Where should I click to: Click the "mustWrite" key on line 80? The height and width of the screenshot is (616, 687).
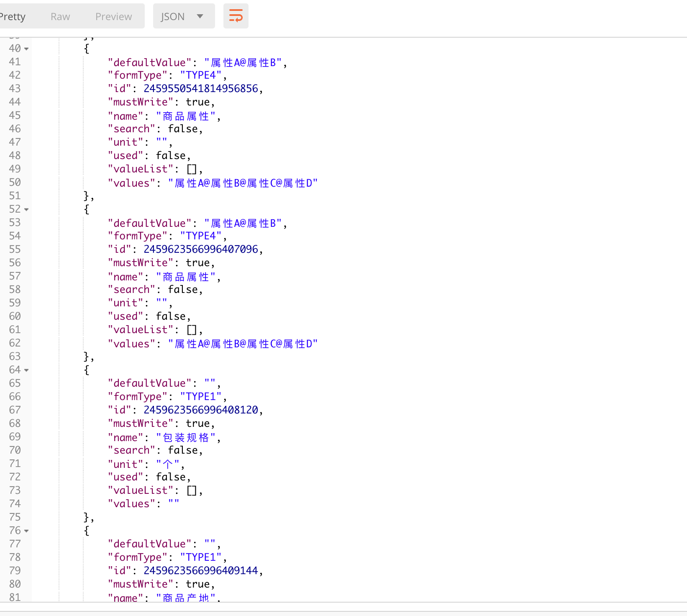tap(141, 584)
